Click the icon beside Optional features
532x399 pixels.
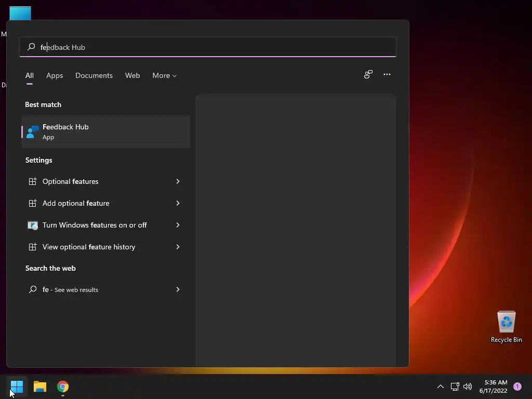coord(33,181)
